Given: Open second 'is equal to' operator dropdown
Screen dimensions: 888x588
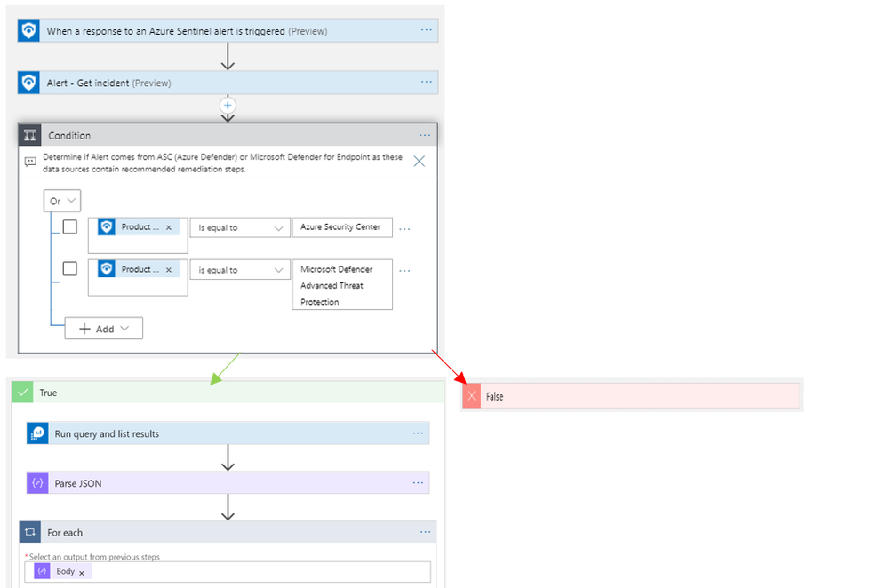Looking at the screenshot, I should pyautogui.click(x=240, y=270).
